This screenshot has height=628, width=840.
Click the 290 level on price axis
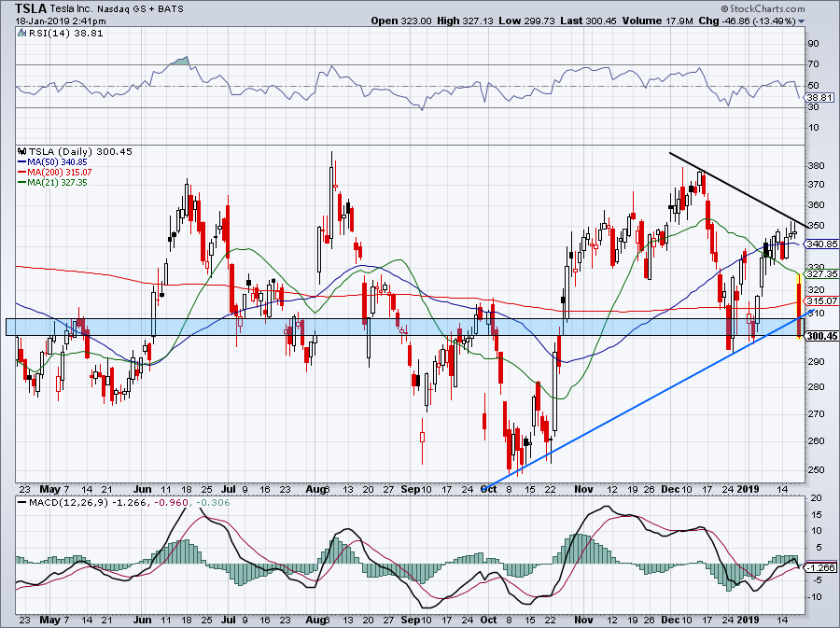816,361
